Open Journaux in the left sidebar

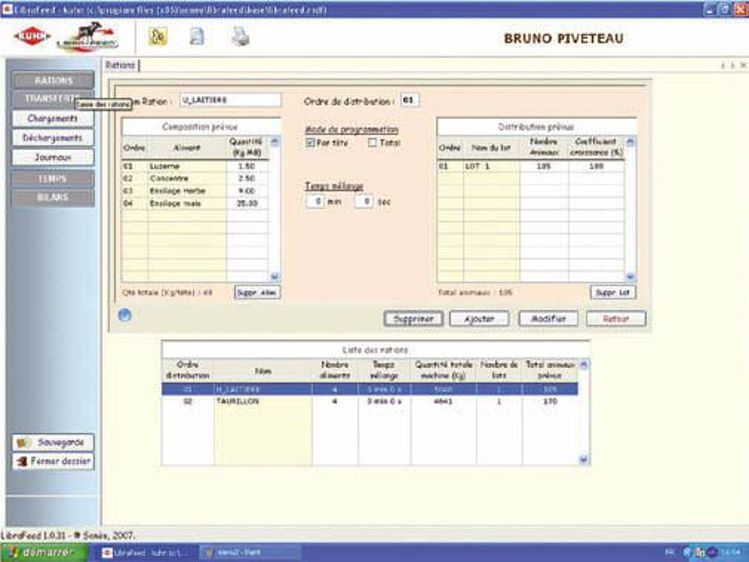53,157
